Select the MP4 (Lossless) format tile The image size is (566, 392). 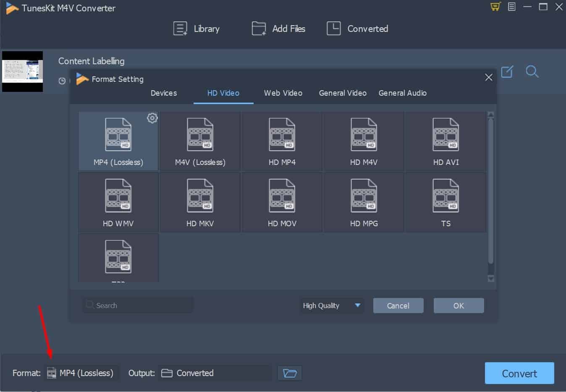pos(118,141)
